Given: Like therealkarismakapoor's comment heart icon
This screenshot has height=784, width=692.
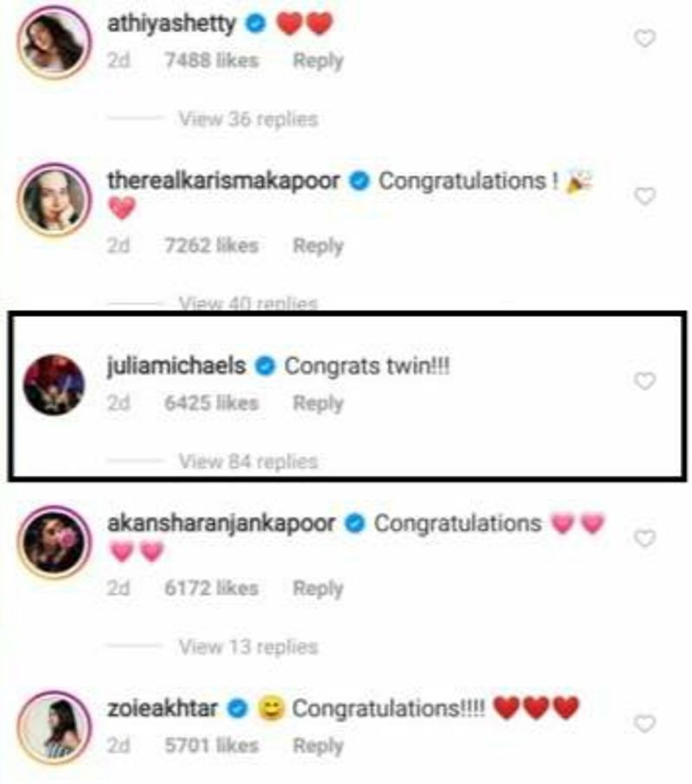Looking at the screenshot, I should (x=644, y=196).
